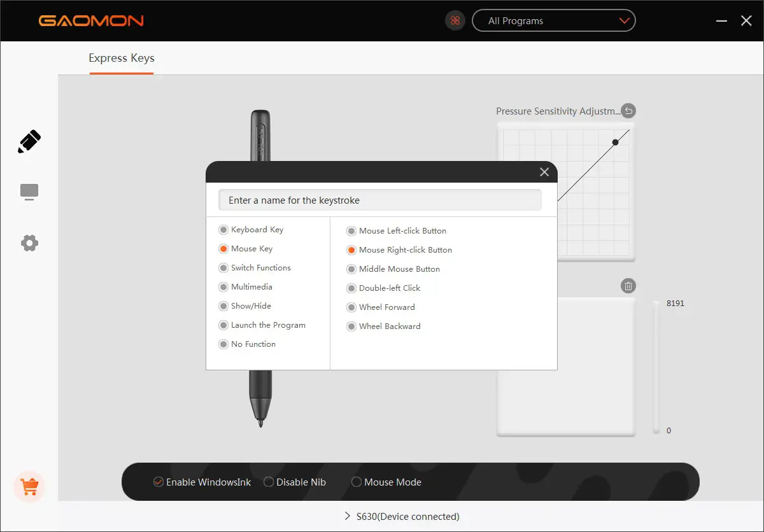This screenshot has height=532, width=764.
Task: Click the keystroke name input field
Action: click(380, 200)
